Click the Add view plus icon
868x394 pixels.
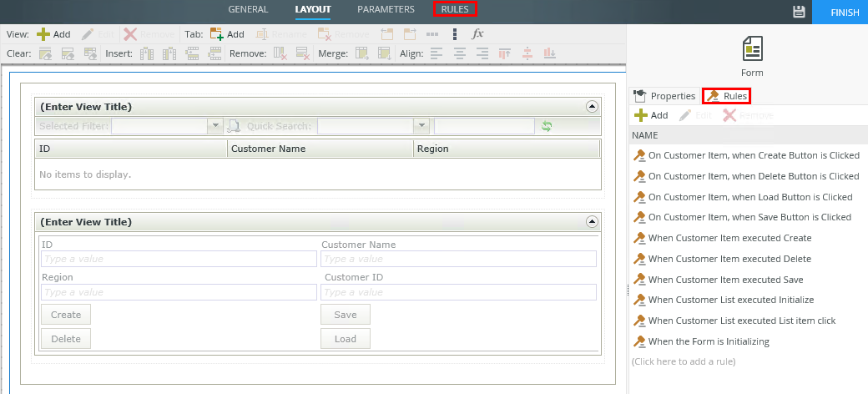43,34
